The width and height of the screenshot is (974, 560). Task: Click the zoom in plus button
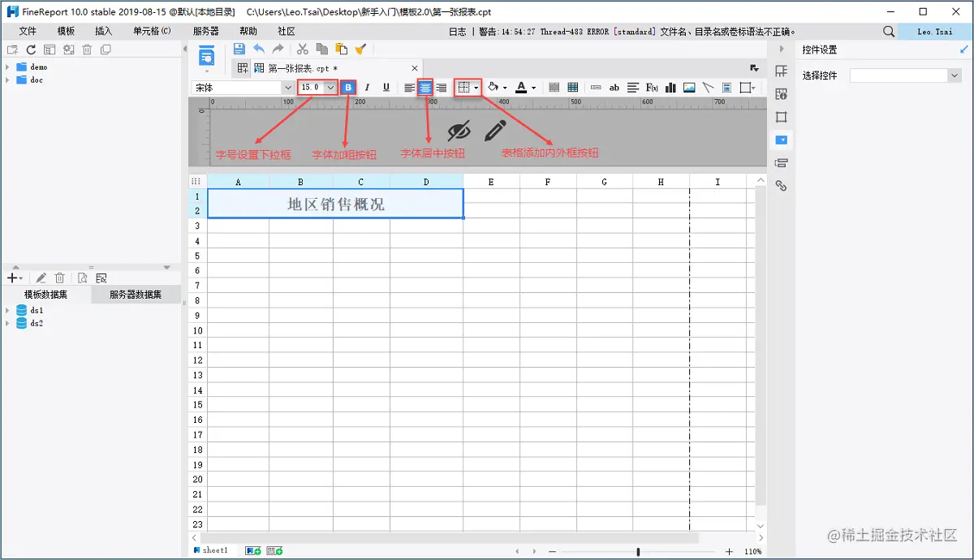coord(729,551)
